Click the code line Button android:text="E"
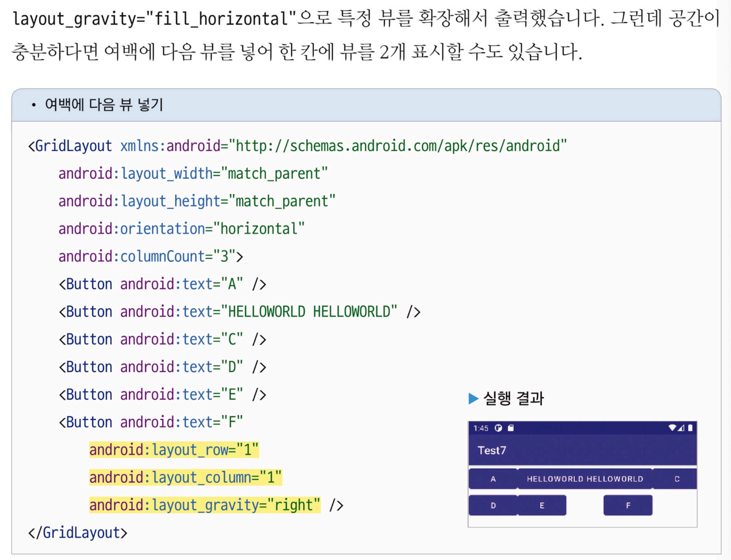The image size is (731, 560). [162, 395]
